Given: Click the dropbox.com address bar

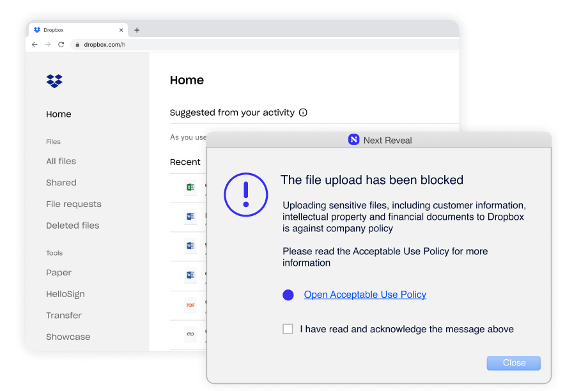Looking at the screenshot, I should tap(265, 45).
